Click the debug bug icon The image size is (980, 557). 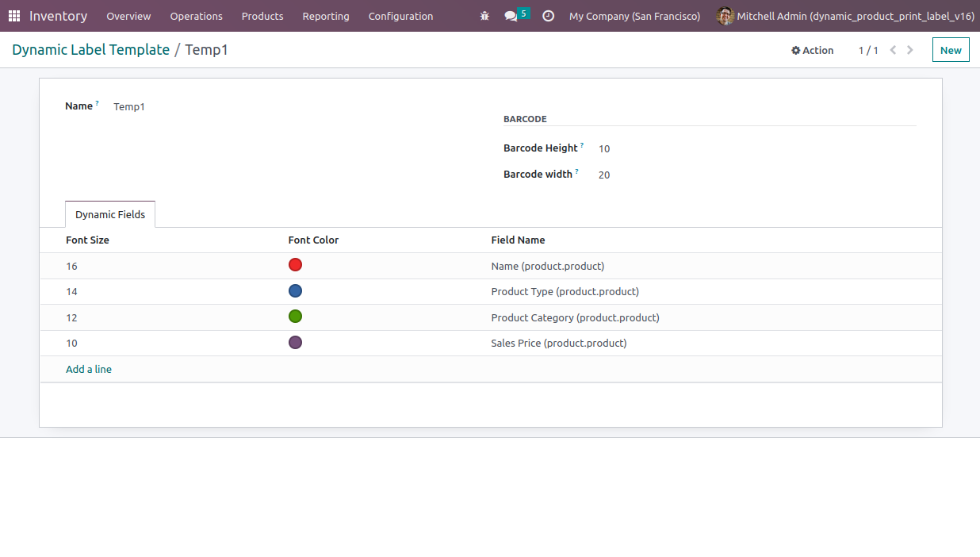pyautogui.click(x=484, y=16)
